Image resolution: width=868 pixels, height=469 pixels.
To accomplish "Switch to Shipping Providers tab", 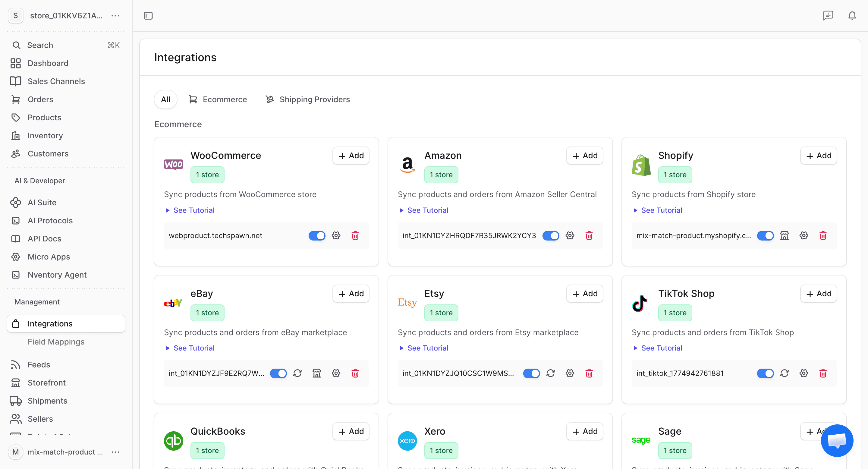I will (308, 99).
